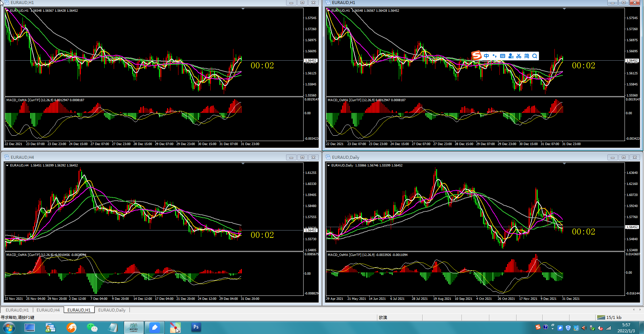Click the muted speaker tray icon

600,328
